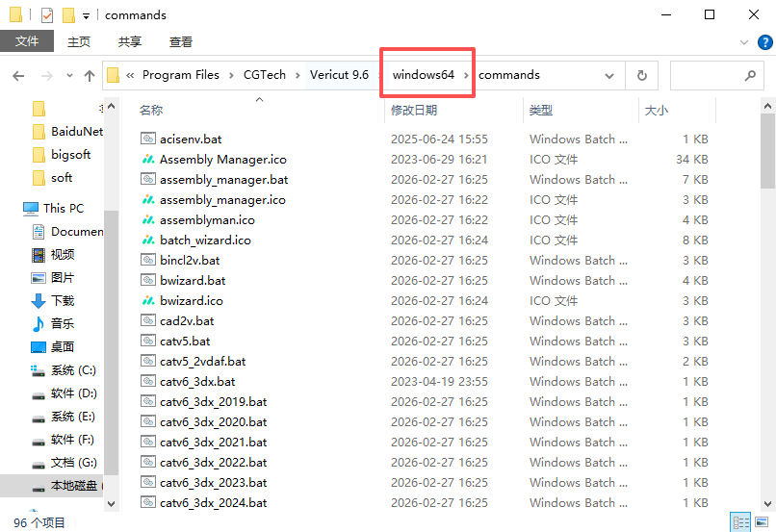Sort by 大小 column header
The image size is (776, 532).
(657, 111)
